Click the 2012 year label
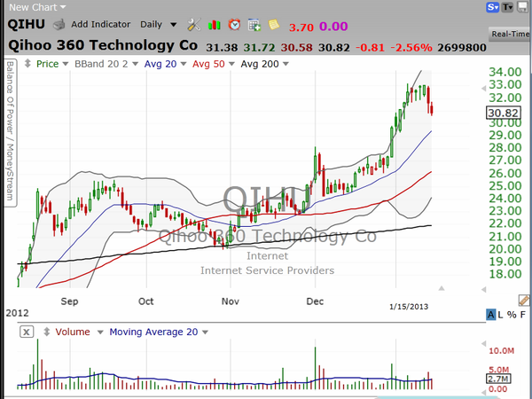 click(17, 313)
